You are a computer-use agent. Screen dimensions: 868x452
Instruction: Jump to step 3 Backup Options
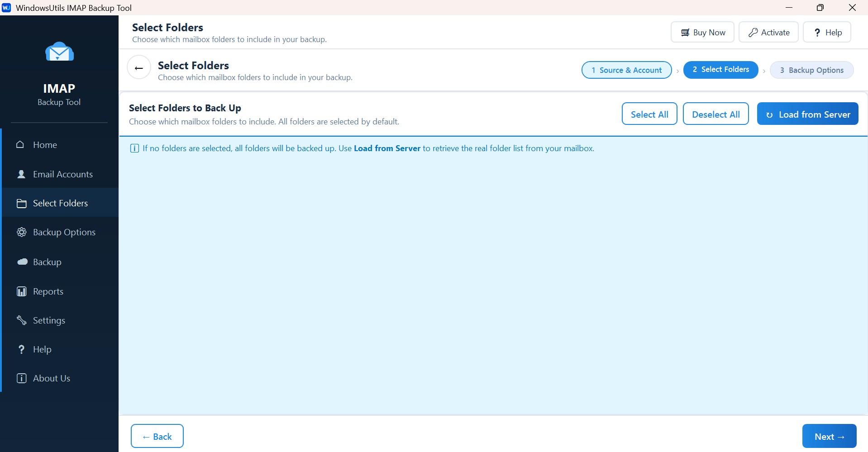coord(811,70)
